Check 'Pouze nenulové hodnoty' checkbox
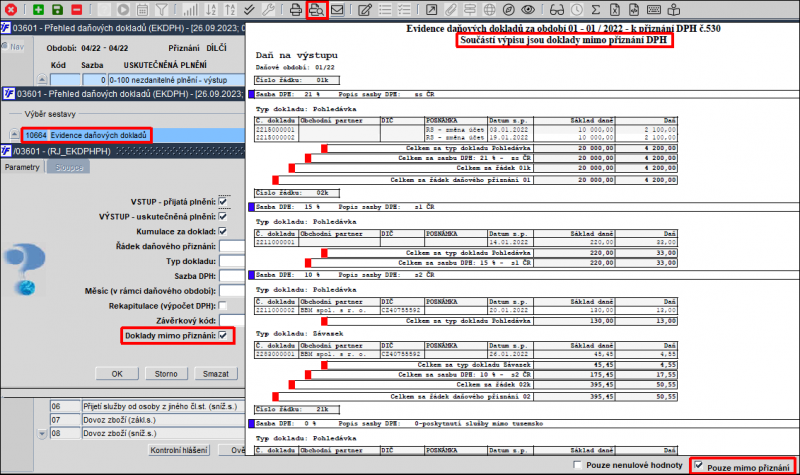 [578, 465]
